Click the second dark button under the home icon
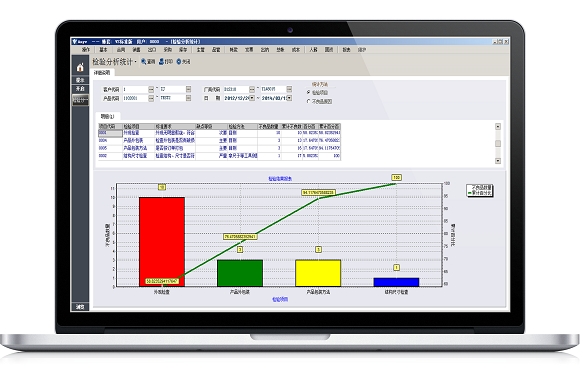This screenshot has height=366, width=580. [80, 89]
